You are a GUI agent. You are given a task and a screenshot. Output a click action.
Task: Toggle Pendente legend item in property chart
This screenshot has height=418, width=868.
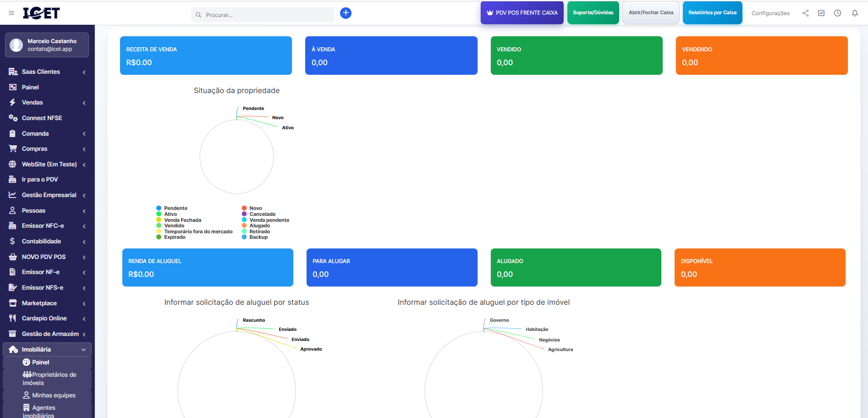pos(176,208)
